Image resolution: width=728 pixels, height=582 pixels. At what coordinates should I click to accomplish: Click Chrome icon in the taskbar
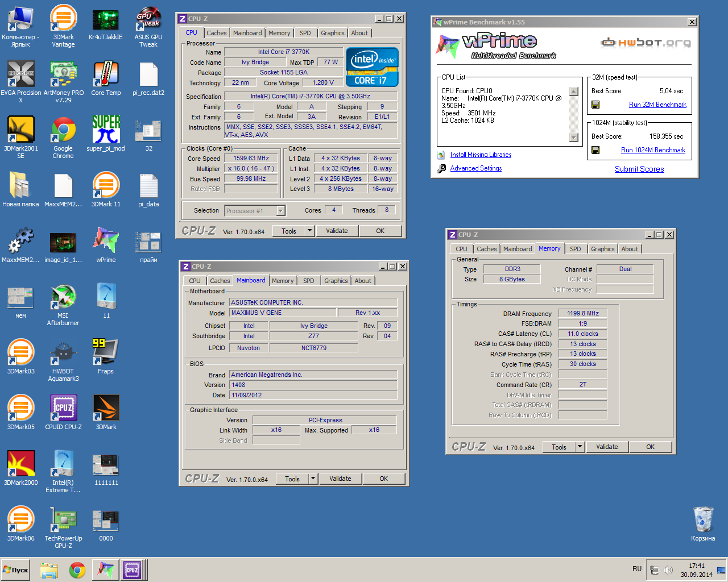coord(77,570)
